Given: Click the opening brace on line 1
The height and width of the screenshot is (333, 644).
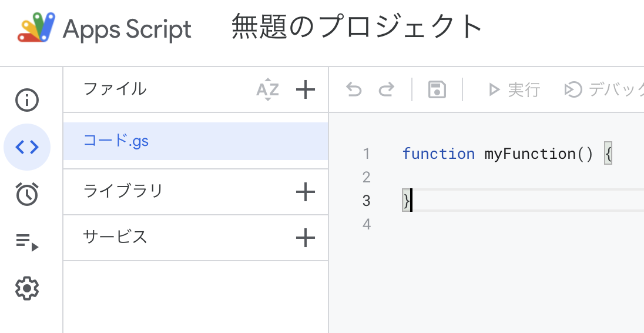Looking at the screenshot, I should click(608, 154).
